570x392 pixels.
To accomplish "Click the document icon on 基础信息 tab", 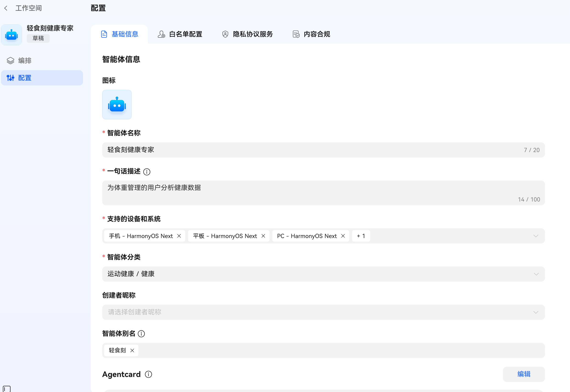I will coord(104,34).
